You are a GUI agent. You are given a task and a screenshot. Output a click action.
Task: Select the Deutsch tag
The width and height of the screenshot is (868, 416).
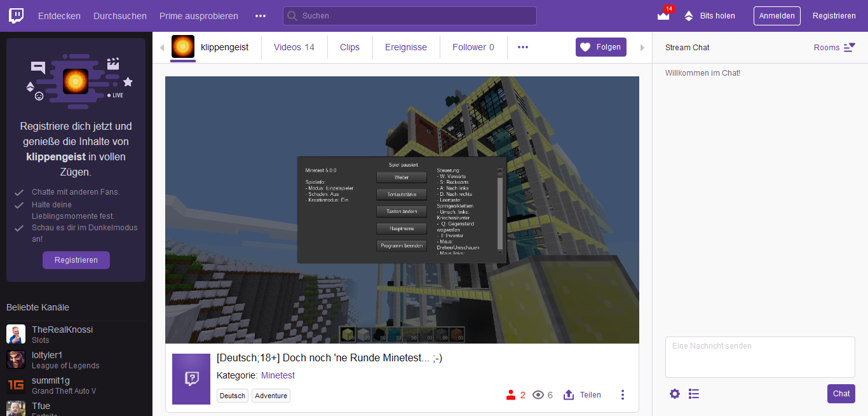(233, 396)
